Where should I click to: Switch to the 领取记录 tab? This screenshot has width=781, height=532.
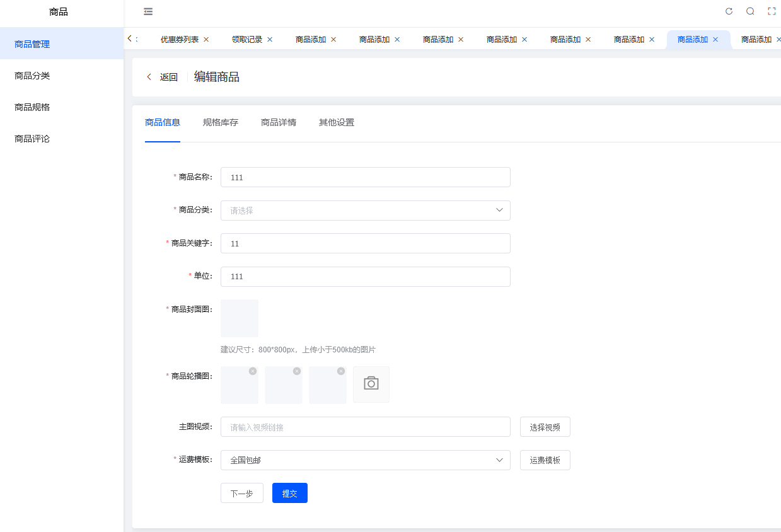click(246, 39)
